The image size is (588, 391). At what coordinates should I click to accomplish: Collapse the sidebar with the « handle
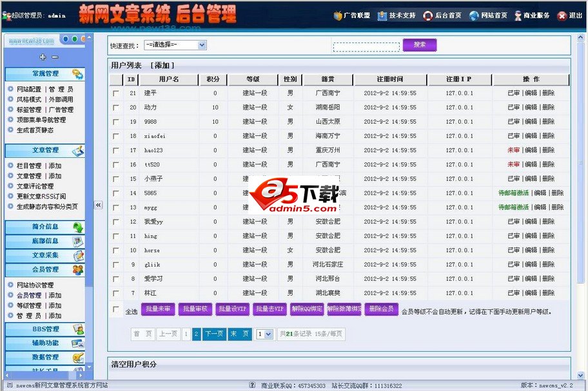coord(98,205)
